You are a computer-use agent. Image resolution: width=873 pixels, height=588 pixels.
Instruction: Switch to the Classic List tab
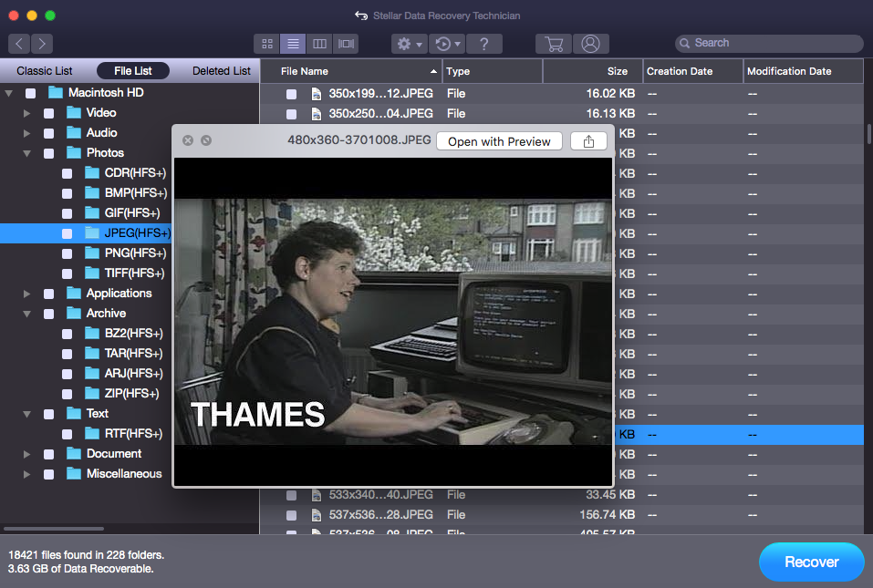tap(45, 70)
